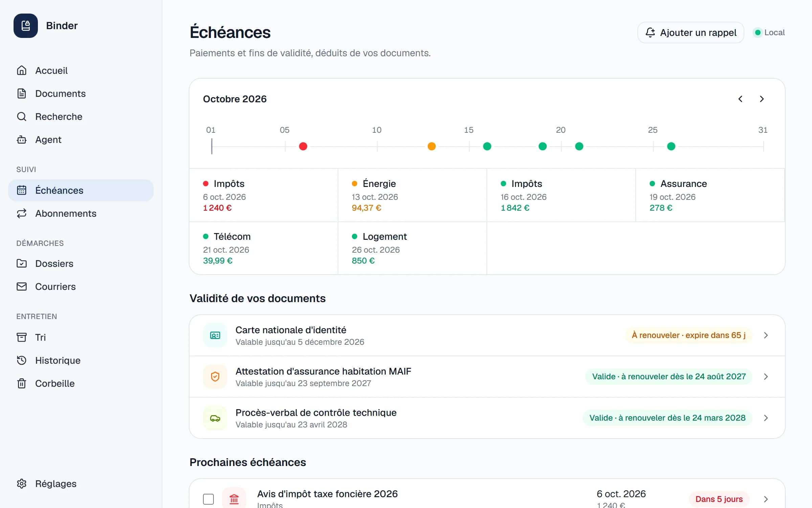The width and height of the screenshot is (812, 508).
Task: Go to next month after Octobre 2026
Action: tap(762, 99)
